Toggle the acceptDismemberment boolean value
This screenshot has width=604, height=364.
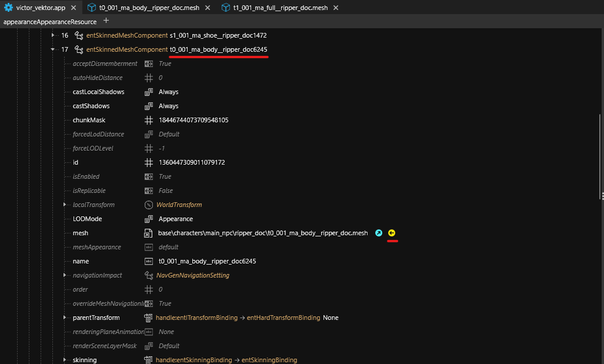(x=165, y=64)
